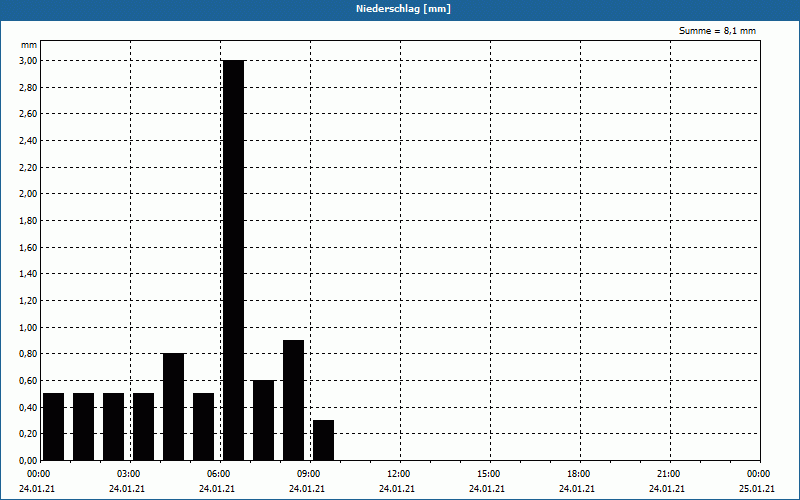Click the 0,80 y-axis value
The height and width of the screenshot is (500, 800).
[x=28, y=354]
